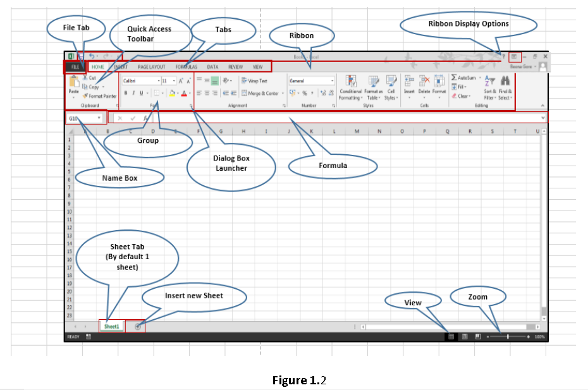
Task: Toggle Bold formatting
Action: click(x=126, y=93)
